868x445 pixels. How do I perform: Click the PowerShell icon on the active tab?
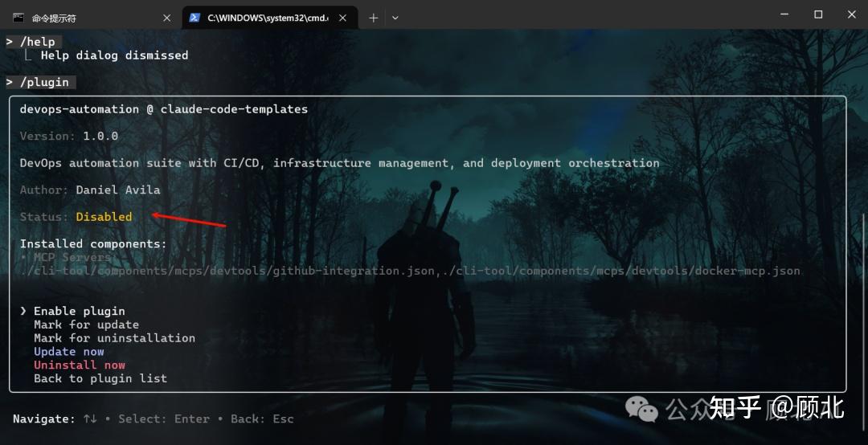[194, 18]
